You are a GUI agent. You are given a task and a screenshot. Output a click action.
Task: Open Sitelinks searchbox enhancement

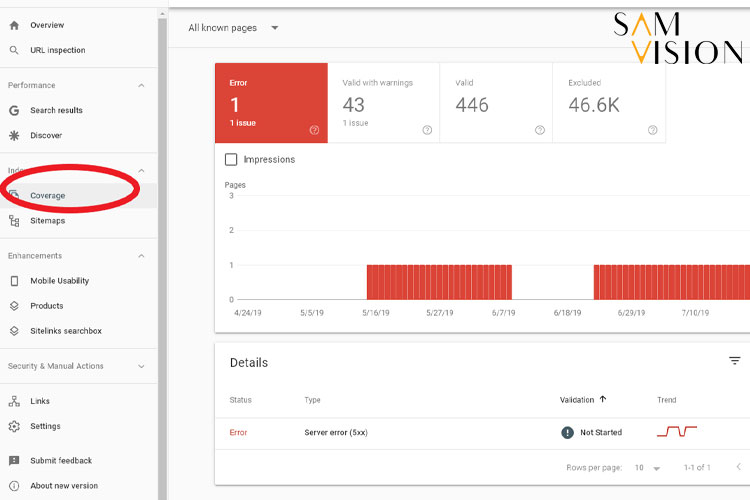[66, 331]
